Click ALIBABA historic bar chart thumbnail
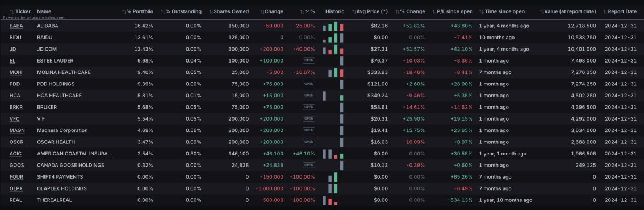644x210 pixels. [x=333, y=26]
